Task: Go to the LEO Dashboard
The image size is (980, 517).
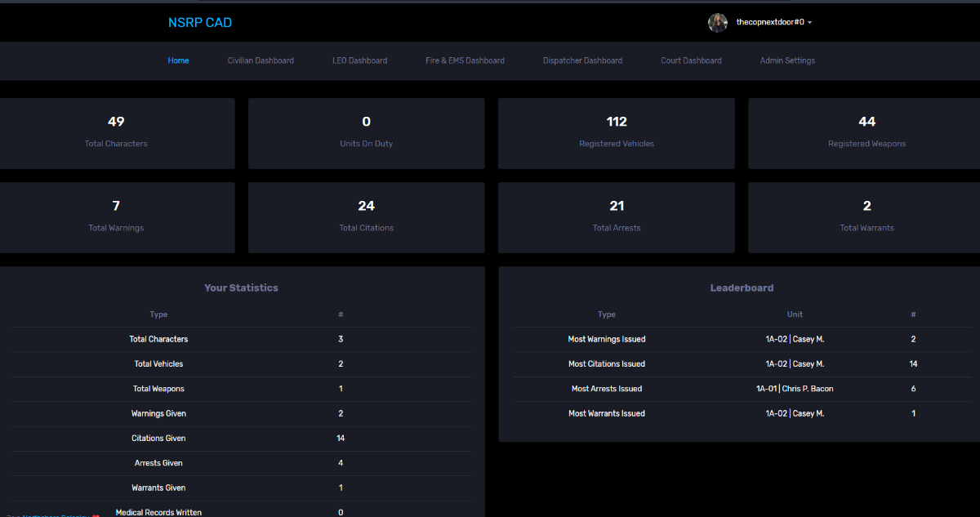Action: pos(359,60)
